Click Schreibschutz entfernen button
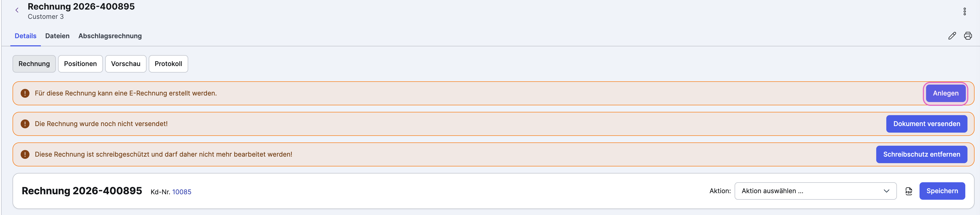Image resolution: width=980 pixels, height=215 pixels. 921,154
